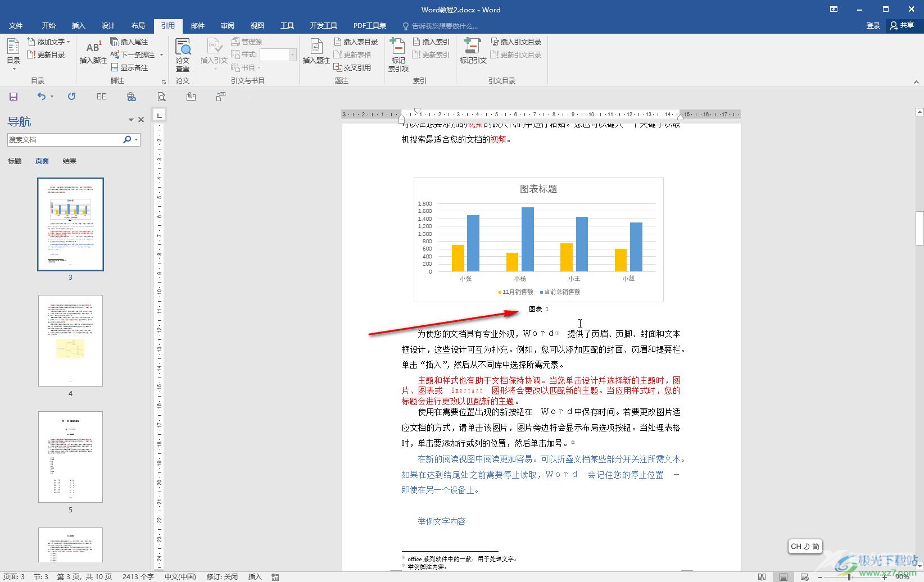Select page 5 thumbnail in navigation
The image size is (924, 582).
tap(70, 457)
